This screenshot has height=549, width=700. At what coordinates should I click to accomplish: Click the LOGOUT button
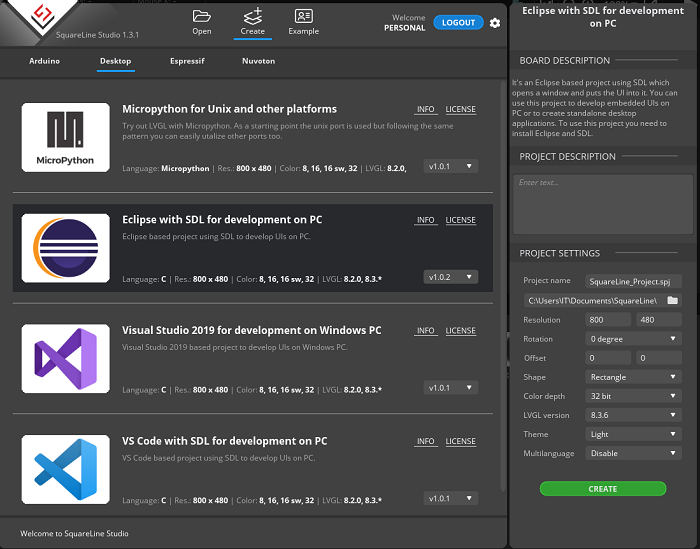pyautogui.click(x=458, y=23)
